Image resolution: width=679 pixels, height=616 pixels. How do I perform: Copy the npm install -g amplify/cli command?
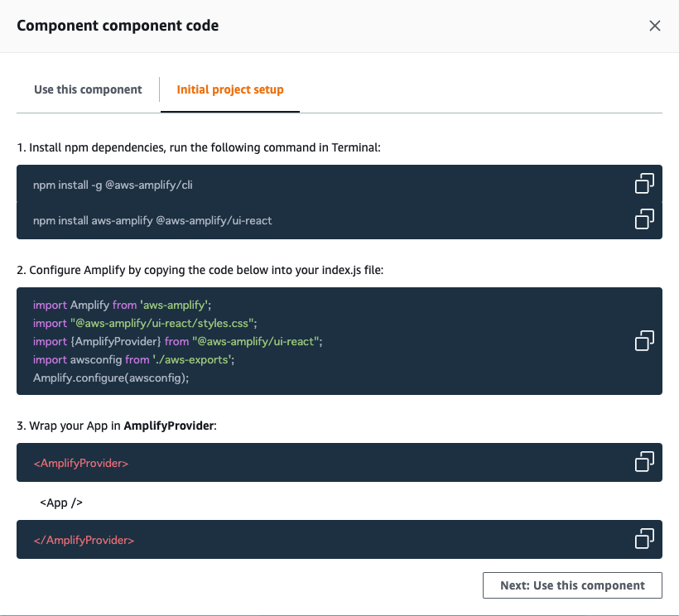[x=644, y=183]
